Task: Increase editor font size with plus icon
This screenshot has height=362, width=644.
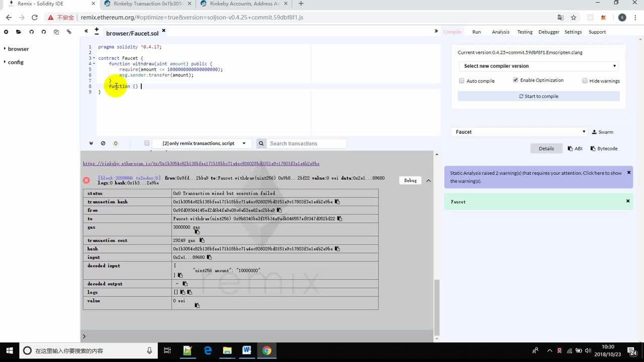Action: tap(97, 29)
